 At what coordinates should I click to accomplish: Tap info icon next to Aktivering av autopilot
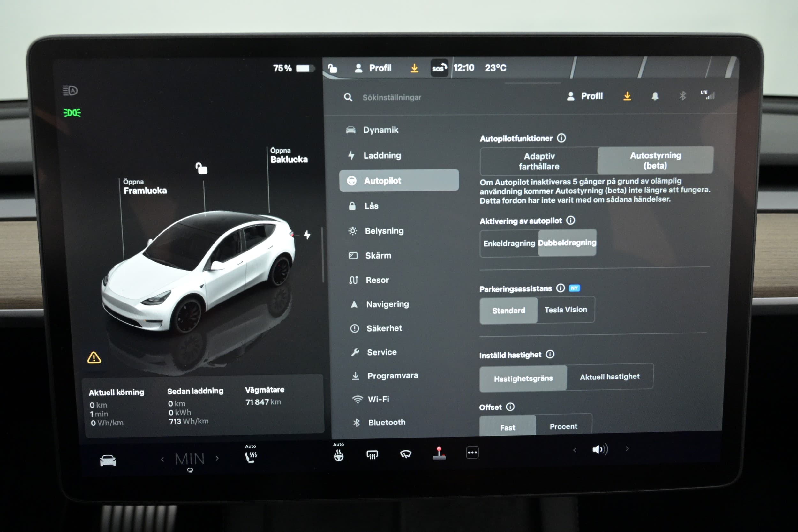click(x=570, y=220)
